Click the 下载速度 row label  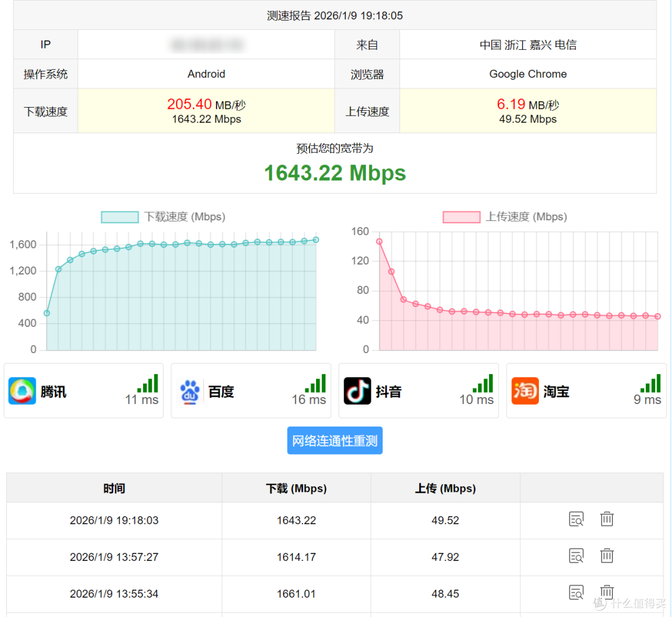[x=45, y=111]
